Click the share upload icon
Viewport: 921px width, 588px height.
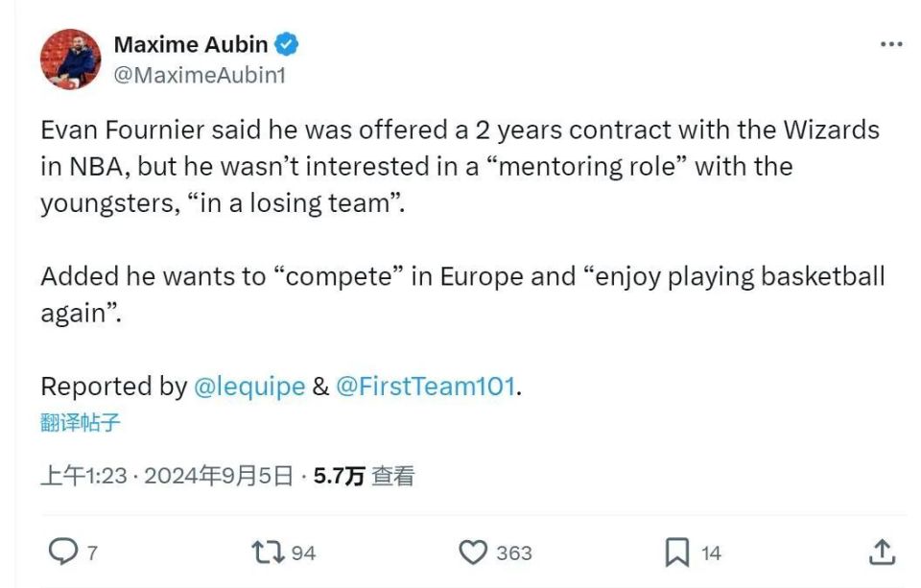882,552
